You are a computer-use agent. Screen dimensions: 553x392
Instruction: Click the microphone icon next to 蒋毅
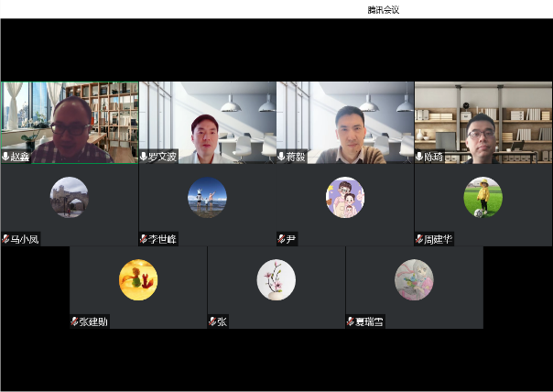[x=282, y=157]
